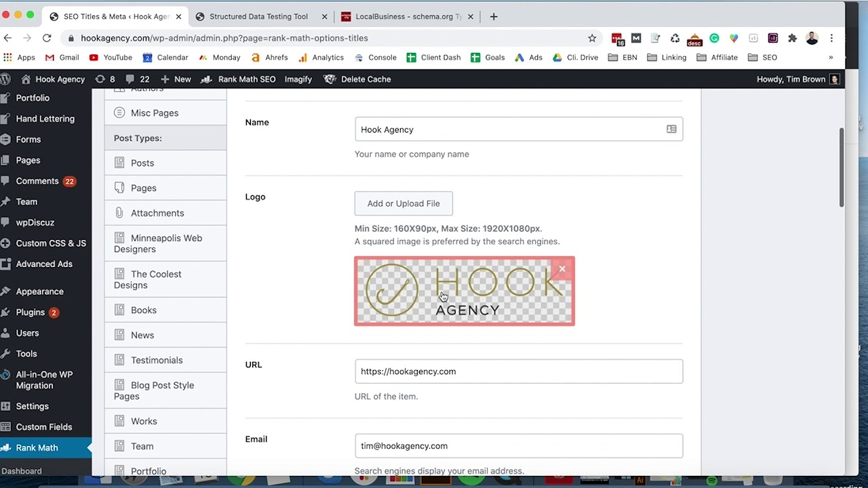Open Chrome three-dot menu
The height and width of the screenshot is (488, 868).
tap(831, 38)
